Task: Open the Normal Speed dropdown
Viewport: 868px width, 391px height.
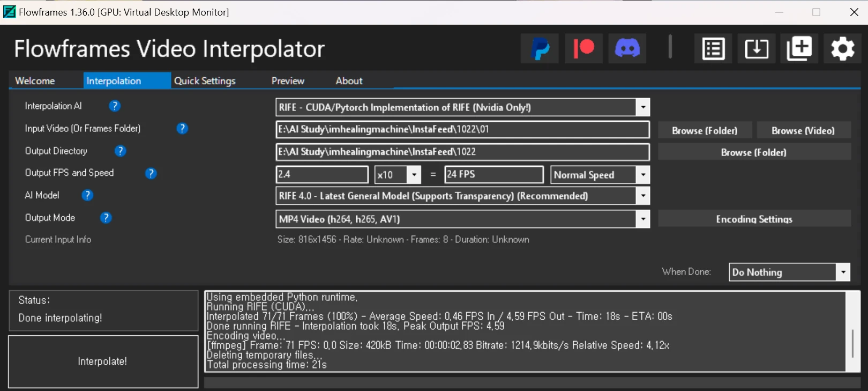Action: pos(643,175)
